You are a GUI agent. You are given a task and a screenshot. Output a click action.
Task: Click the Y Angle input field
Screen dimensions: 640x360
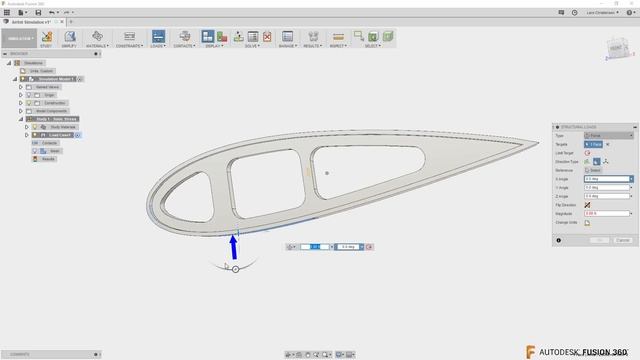[x=607, y=187]
